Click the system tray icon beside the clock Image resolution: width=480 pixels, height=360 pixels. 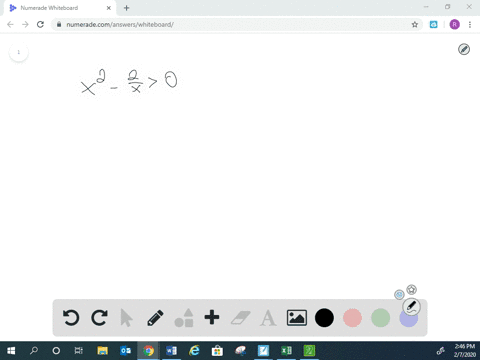tap(441, 351)
